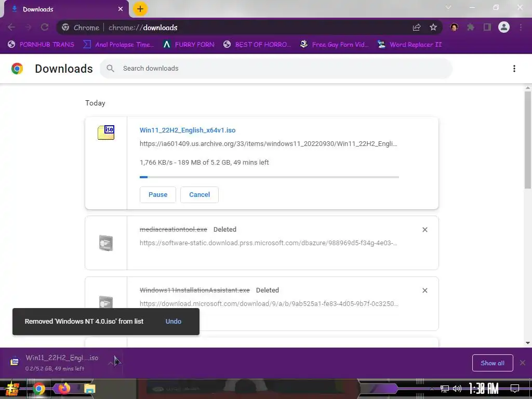
Task: Pause the Win11 ISO download
Action: click(x=158, y=195)
